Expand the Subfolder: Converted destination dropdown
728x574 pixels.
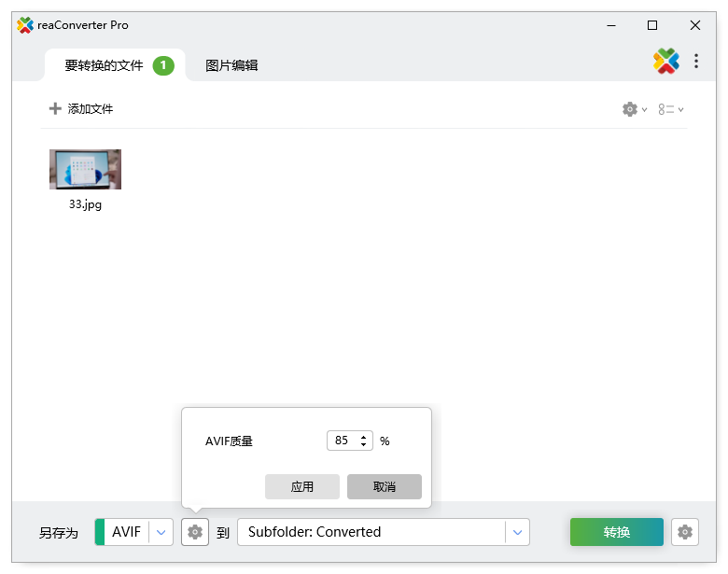click(x=518, y=532)
